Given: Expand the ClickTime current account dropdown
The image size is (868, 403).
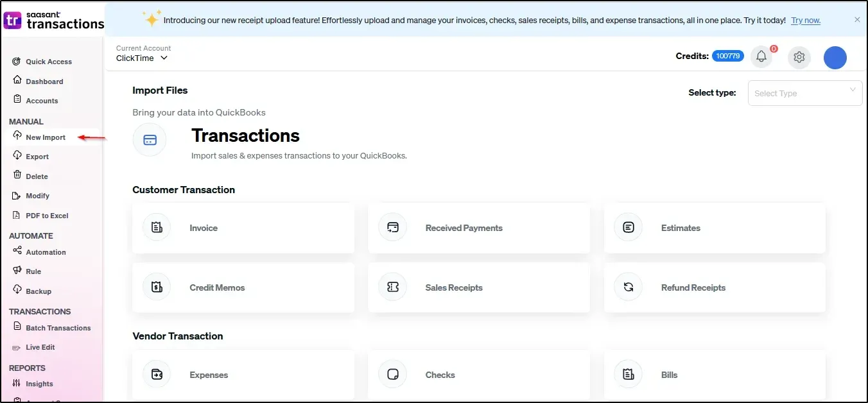Looking at the screenshot, I should pyautogui.click(x=143, y=58).
